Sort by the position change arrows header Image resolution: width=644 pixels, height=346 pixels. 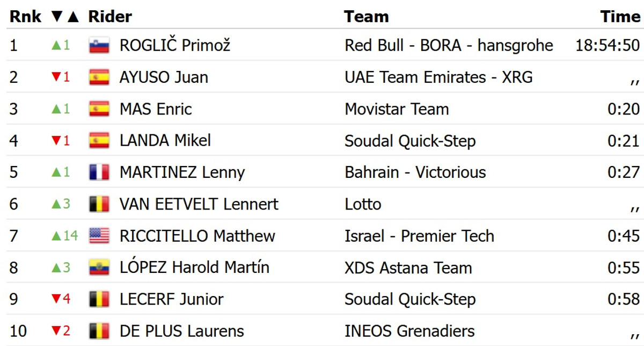(65, 17)
